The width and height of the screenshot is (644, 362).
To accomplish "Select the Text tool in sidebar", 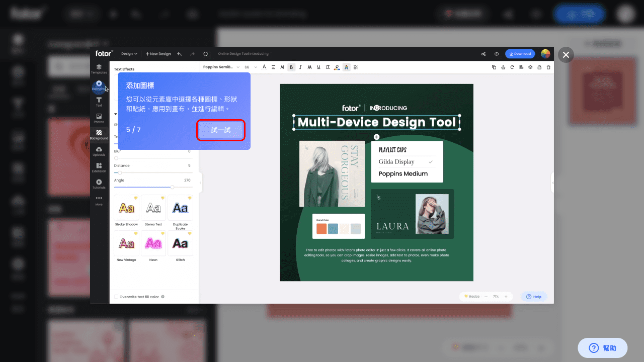I will point(99,102).
